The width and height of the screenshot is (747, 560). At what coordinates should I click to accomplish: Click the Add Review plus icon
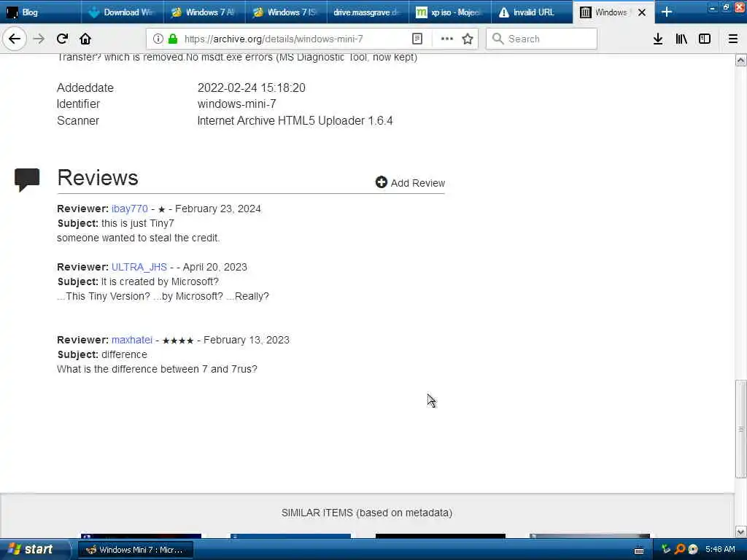click(381, 182)
